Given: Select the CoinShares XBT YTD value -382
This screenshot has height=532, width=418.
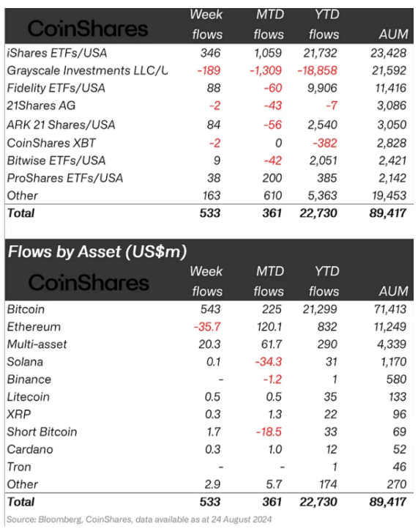Looking at the screenshot, I should tap(325, 143).
